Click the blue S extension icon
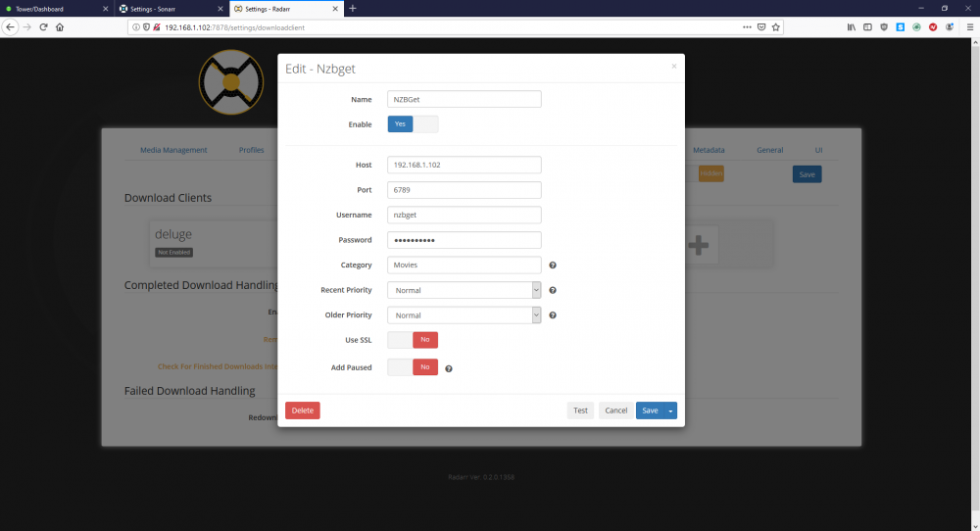The width and height of the screenshot is (980, 531). point(900,26)
